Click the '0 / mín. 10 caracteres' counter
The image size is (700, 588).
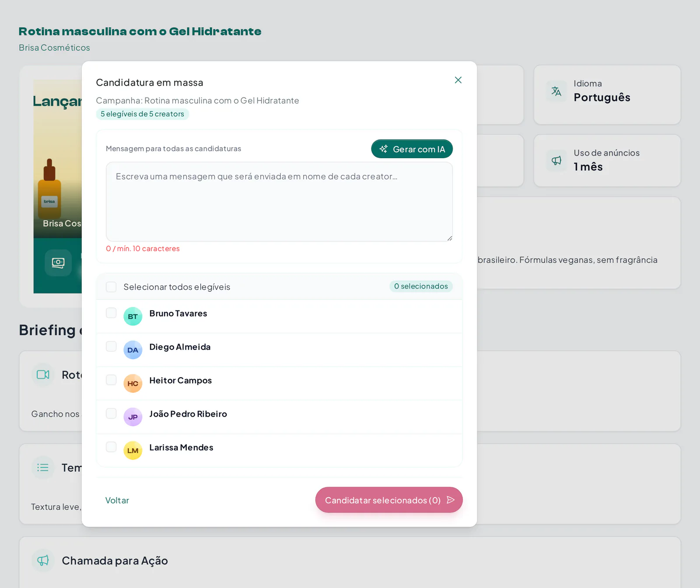(x=143, y=249)
